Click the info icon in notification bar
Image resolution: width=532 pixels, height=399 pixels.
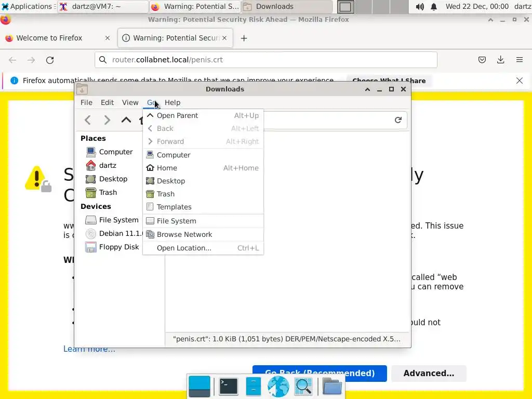(14, 81)
